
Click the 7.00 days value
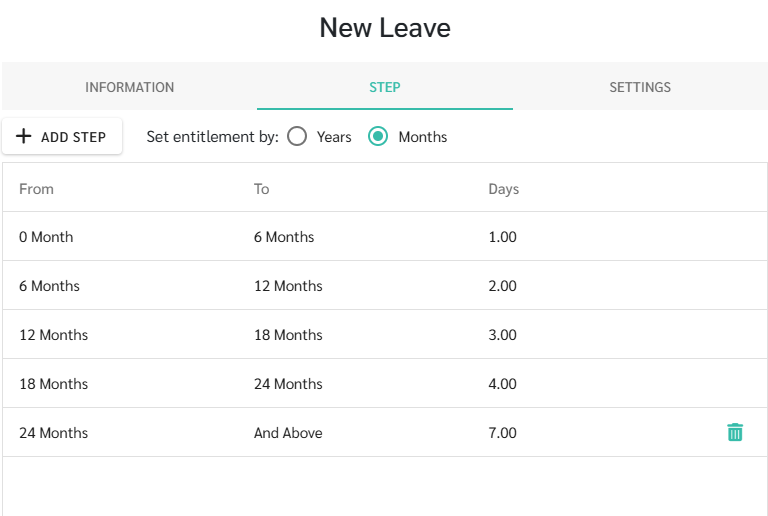point(502,433)
